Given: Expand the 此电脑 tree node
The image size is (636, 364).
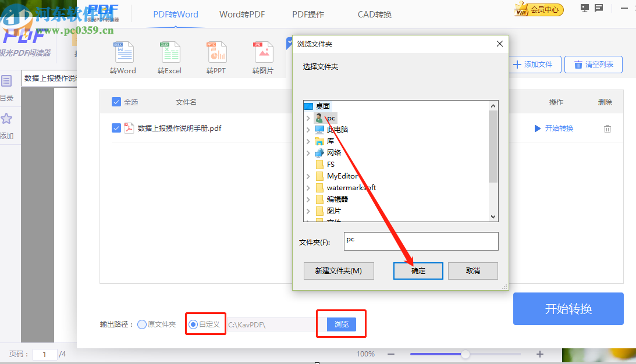Looking at the screenshot, I should pyautogui.click(x=308, y=129).
